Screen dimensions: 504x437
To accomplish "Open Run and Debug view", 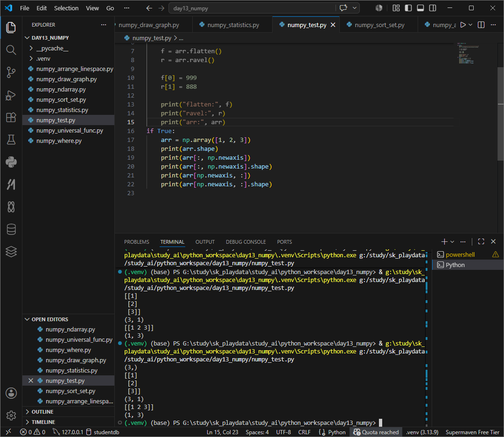I will 11,95.
